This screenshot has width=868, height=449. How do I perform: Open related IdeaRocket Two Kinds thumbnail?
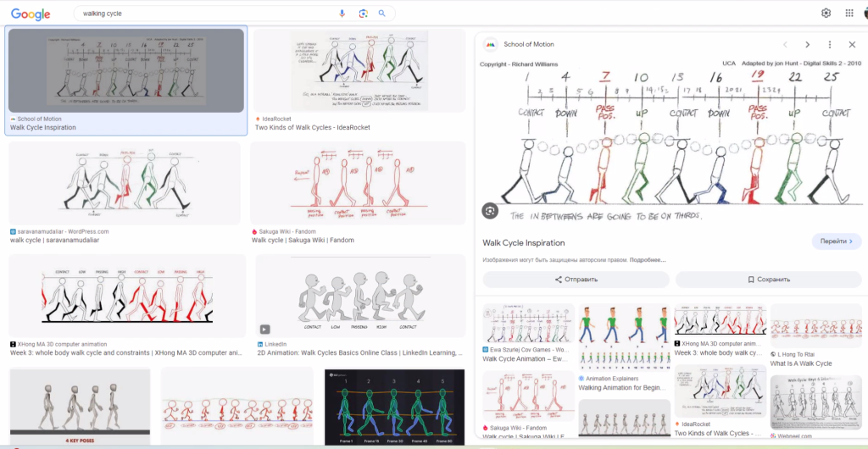tap(721, 391)
